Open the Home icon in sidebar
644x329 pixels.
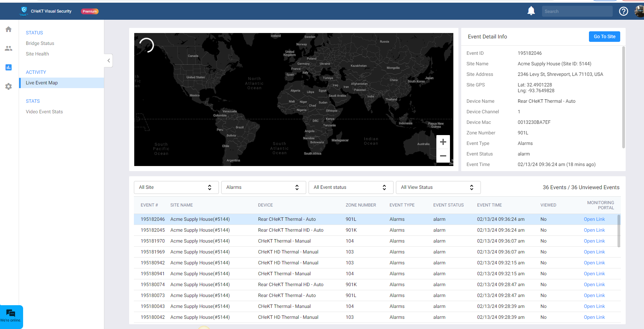click(x=8, y=29)
